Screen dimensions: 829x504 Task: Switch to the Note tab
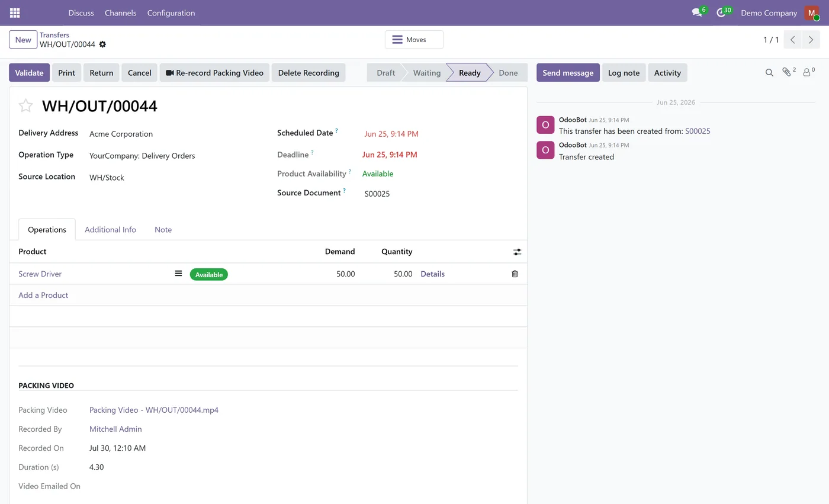click(163, 230)
